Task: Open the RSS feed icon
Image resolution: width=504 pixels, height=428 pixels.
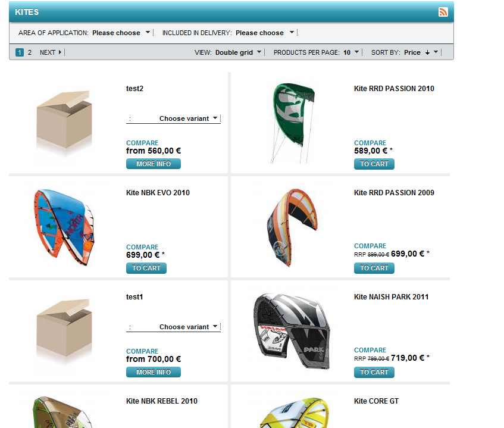Action: point(443,12)
